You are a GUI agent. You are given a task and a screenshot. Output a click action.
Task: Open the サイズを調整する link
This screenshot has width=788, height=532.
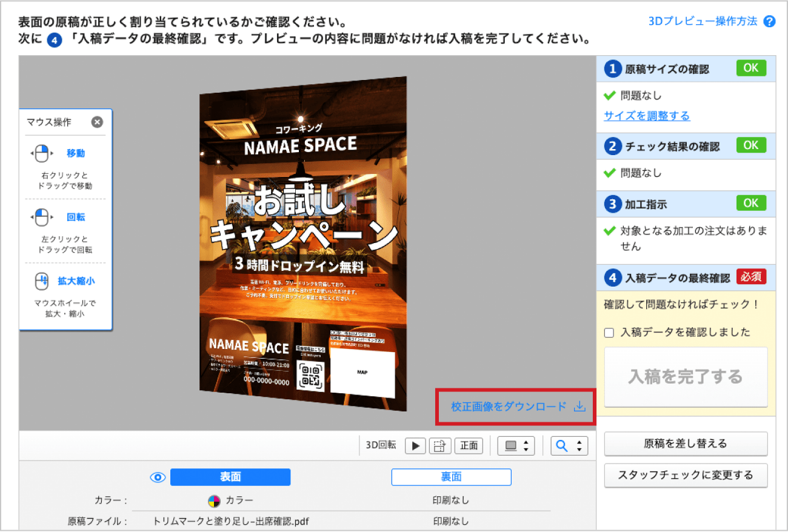647,115
